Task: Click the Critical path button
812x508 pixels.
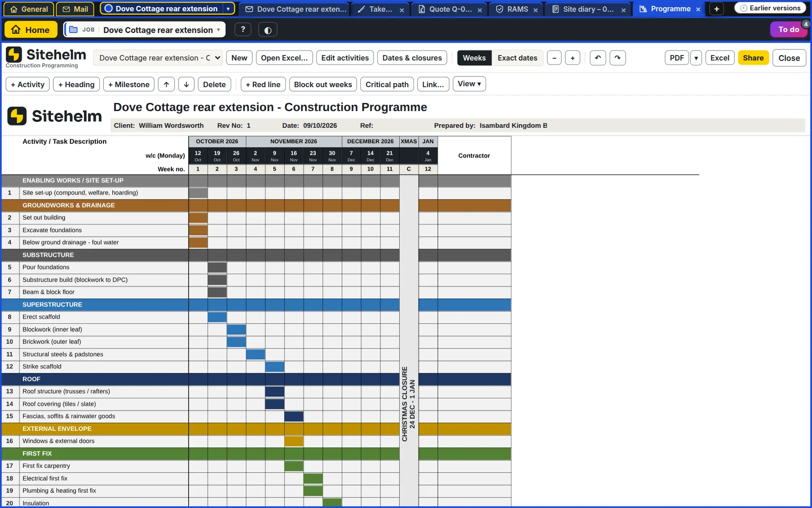Action: [x=387, y=84]
